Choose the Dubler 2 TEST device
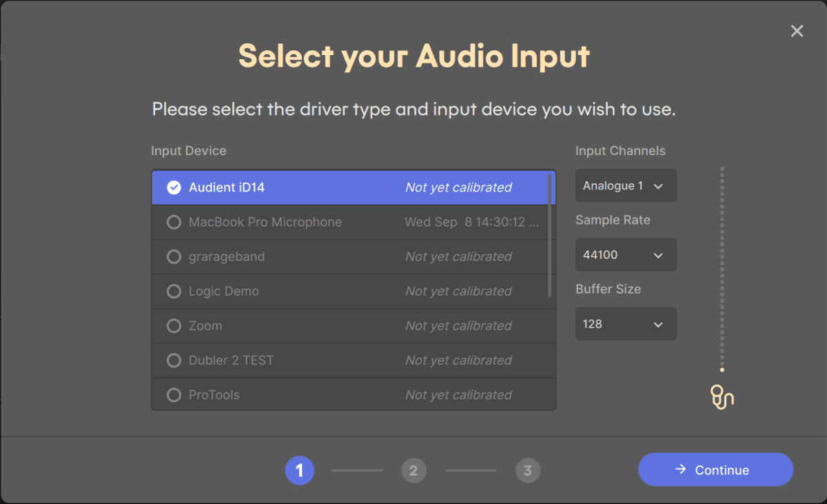The image size is (827, 504). 276,360
